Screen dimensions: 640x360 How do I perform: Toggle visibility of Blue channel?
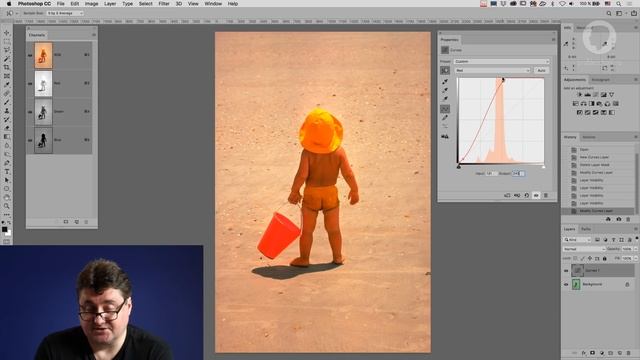tap(30, 140)
